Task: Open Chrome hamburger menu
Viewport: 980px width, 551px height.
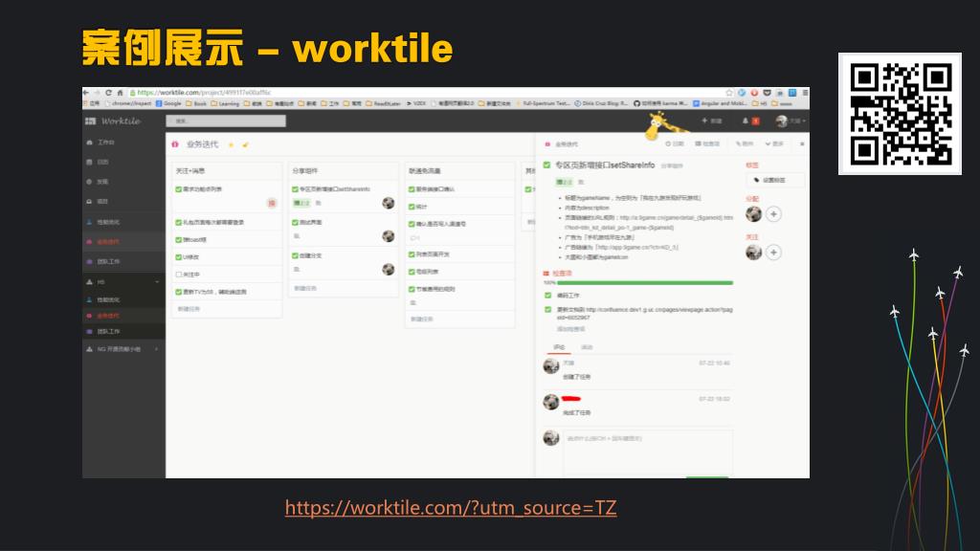Action: (805, 93)
